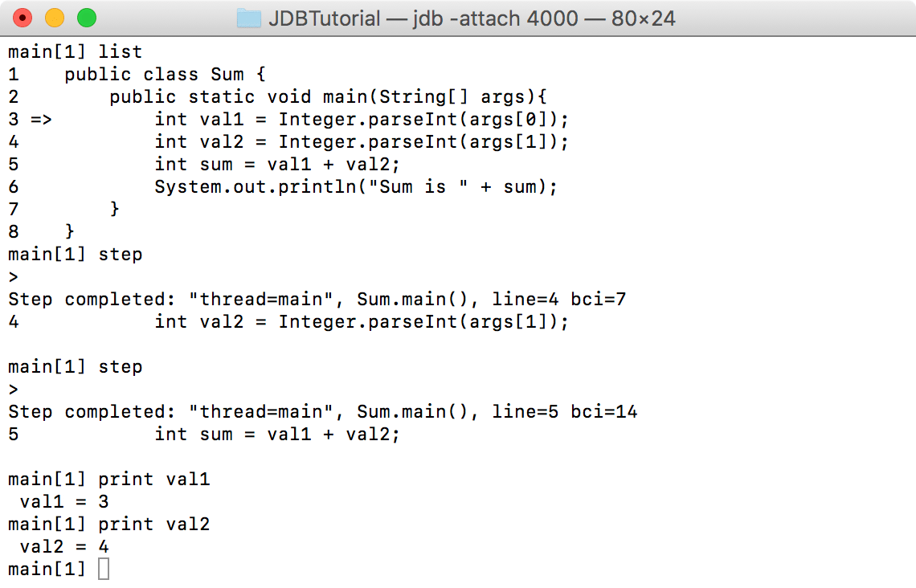The image size is (916, 588).
Task: Click the green fullscreen traffic light
Action: [x=88, y=18]
